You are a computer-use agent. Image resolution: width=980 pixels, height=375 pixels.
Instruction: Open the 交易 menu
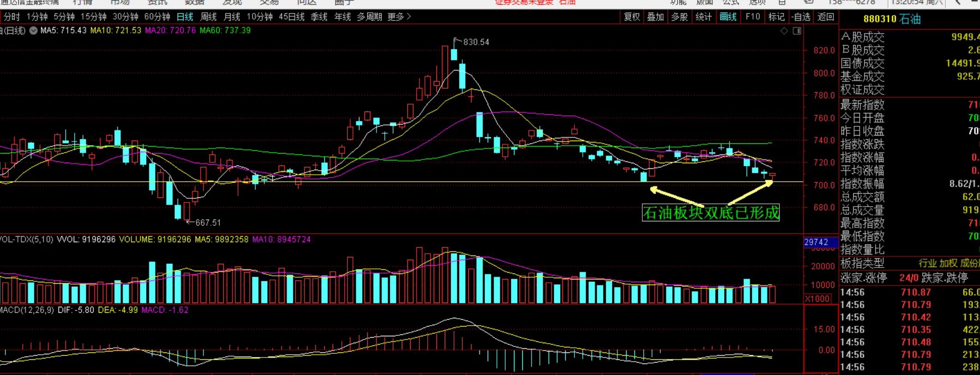pyautogui.click(x=269, y=2)
